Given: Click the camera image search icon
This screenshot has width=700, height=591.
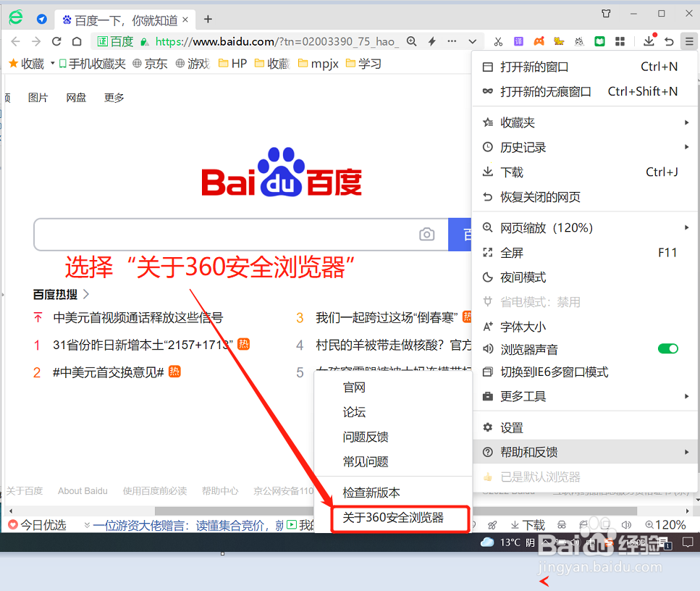Looking at the screenshot, I should coord(427,234).
